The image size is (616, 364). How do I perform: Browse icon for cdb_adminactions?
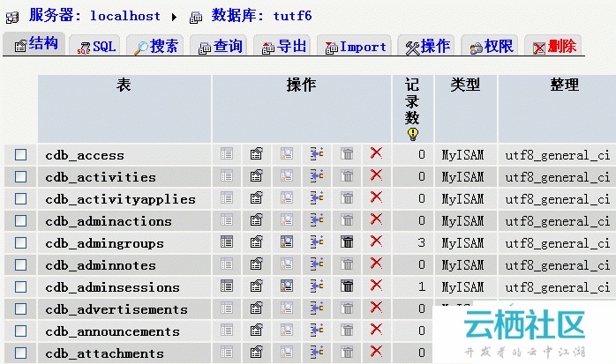coord(227,219)
